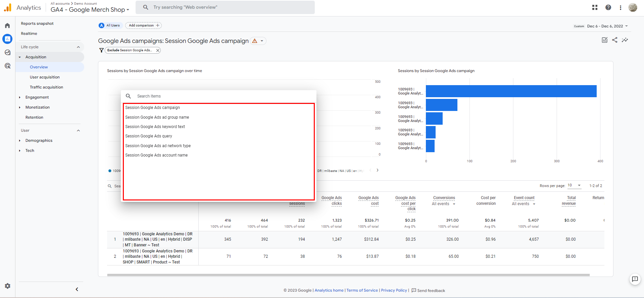
Task: Open the Overview report under Acquisition
Action: coord(39,67)
